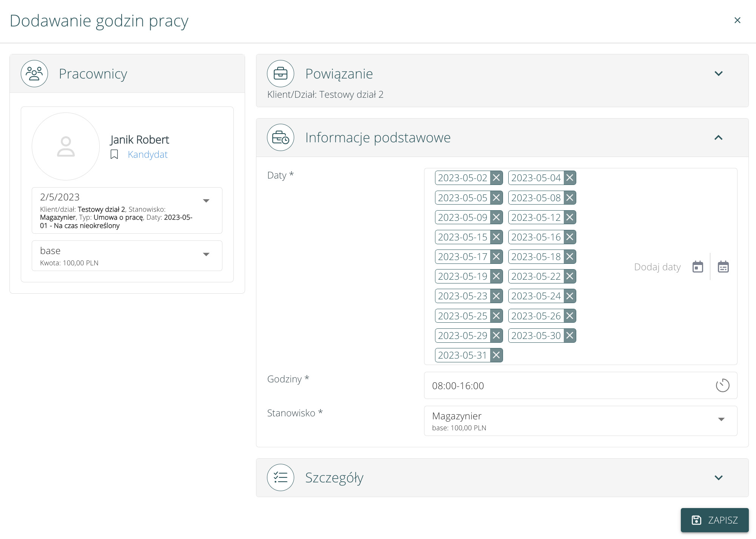
Task: Collapse the Informacje podstawowe section
Action: (718, 138)
